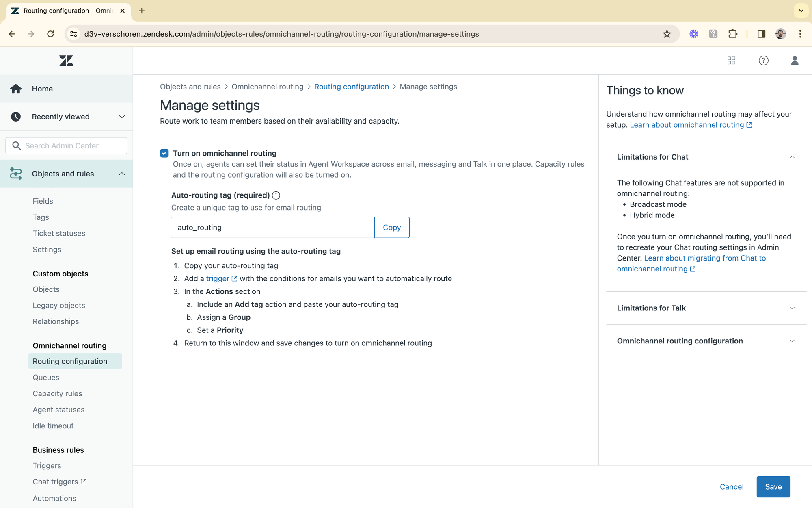
Task: Toggle the browser side panel icon
Action: tap(761, 34)
